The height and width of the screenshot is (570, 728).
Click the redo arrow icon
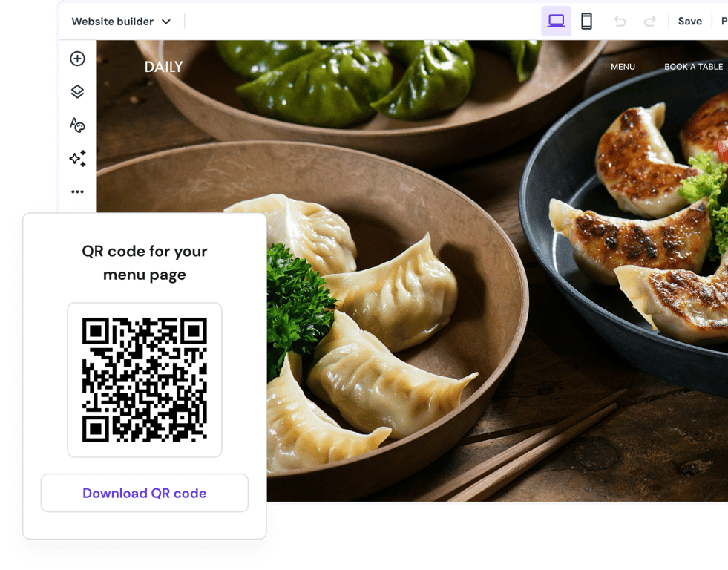point(649,21)
